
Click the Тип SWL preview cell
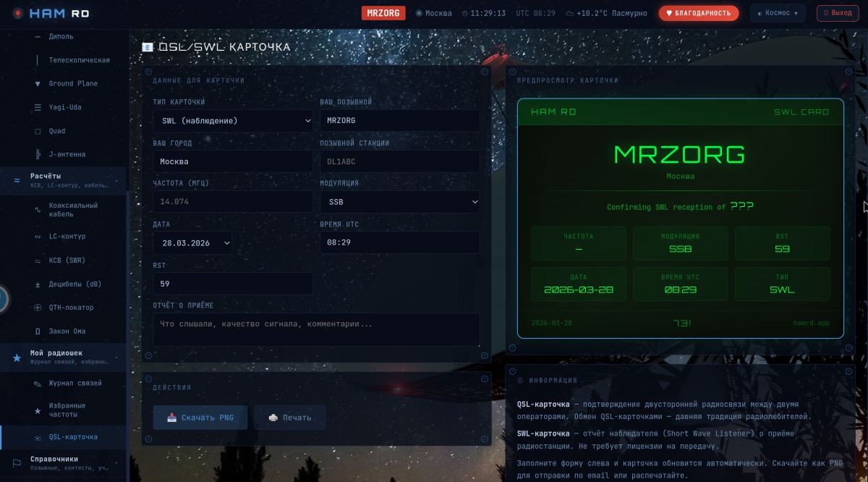pos(783,284)
